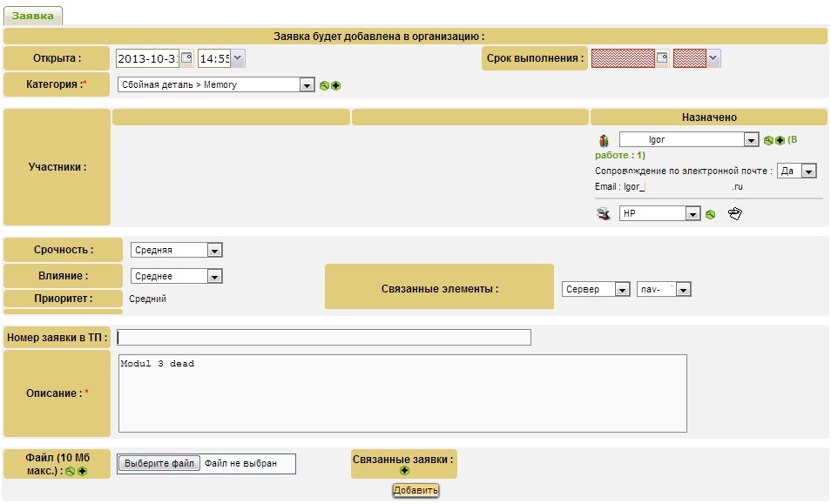831x504 pixels.
Task: Add a new user with the plus icon beside Igor
Action: coord(780,140)
